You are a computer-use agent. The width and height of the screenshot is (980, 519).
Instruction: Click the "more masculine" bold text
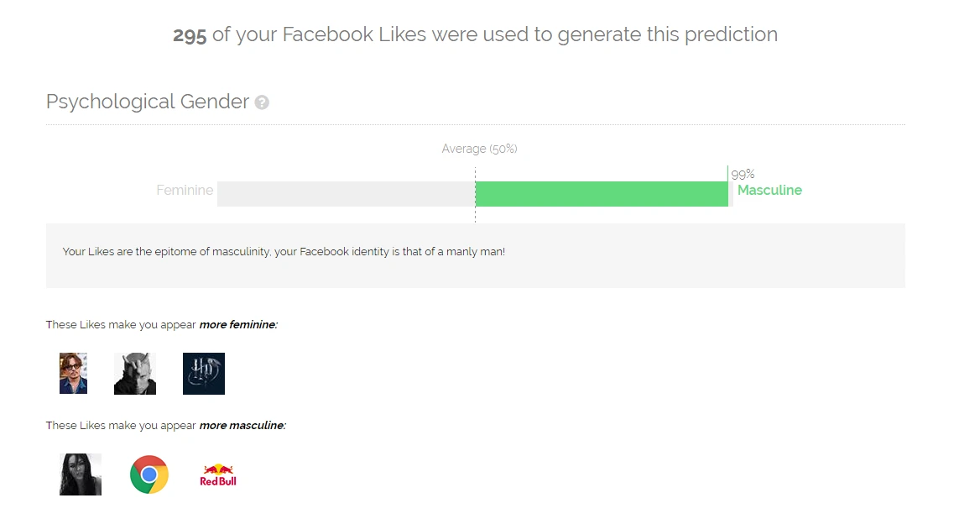point(242,425)
